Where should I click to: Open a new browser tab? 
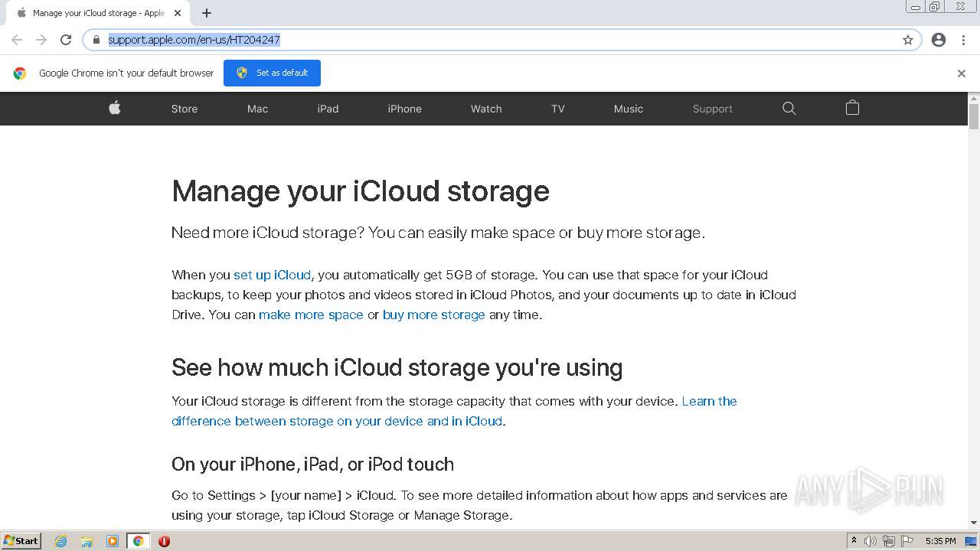pyautogui.click(x=207, y=13)
